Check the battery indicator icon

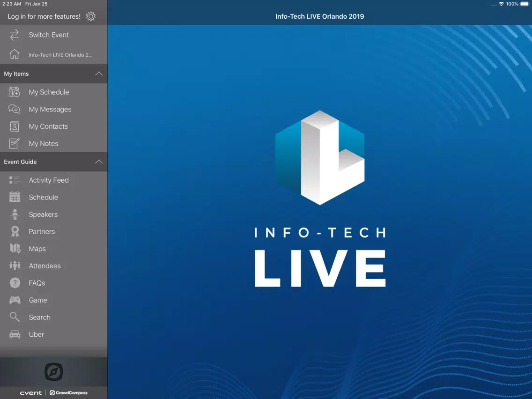[x=525, y=4]
